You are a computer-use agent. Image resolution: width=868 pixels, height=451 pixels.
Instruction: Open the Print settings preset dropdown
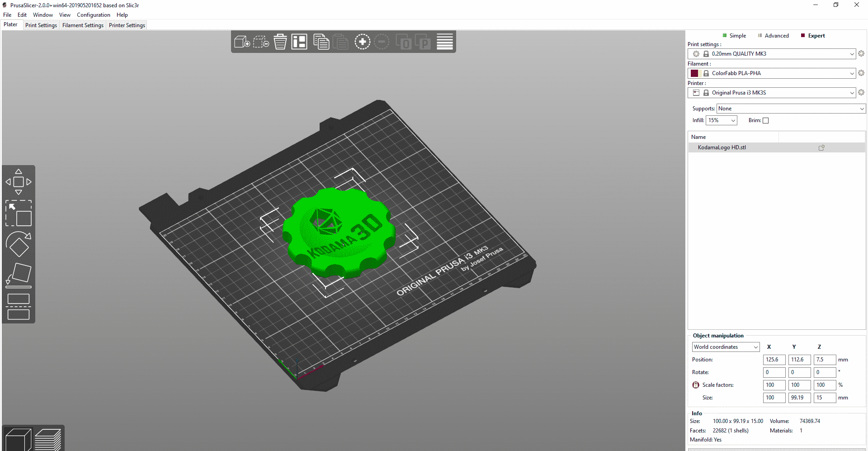pos(772,54)
